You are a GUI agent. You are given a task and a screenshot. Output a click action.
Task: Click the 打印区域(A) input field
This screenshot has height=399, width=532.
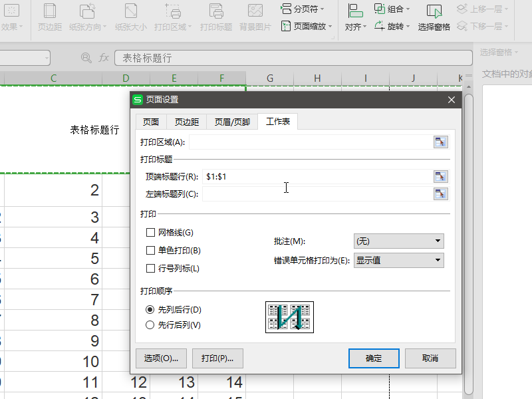[x=311, y=142]
